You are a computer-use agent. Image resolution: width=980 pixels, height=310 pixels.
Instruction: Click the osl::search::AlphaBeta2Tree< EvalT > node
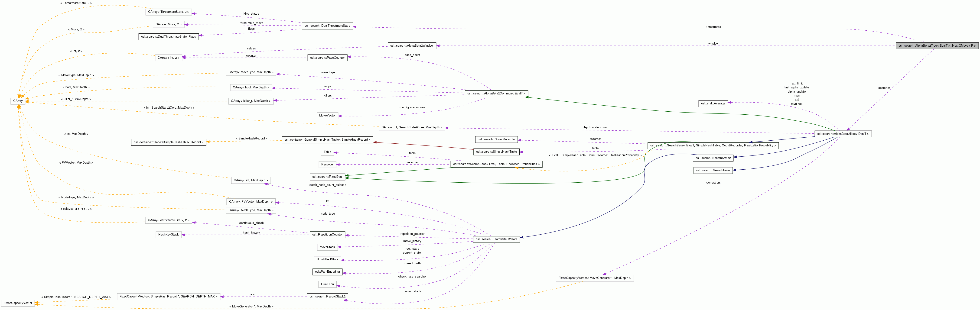pyautogui.click(x=843, y=134)
